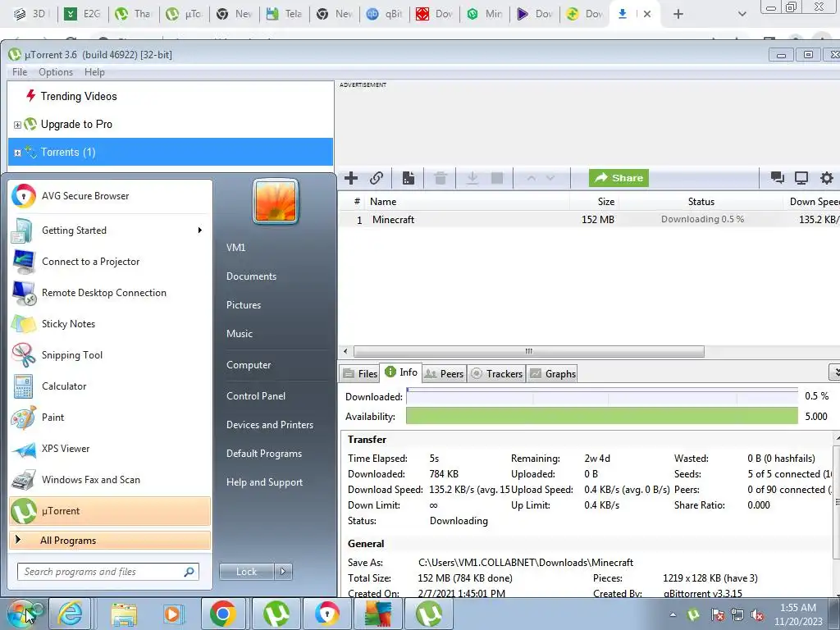Screen dimensions: 840x630
Task: Show hidden system tray icons arrow
Action: (673, 614)
